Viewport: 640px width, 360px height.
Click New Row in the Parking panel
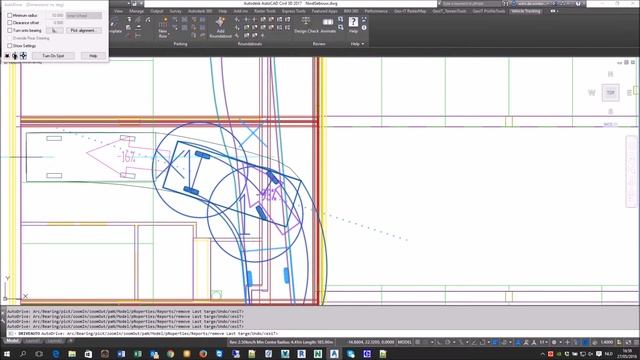[x=163, y=28]
